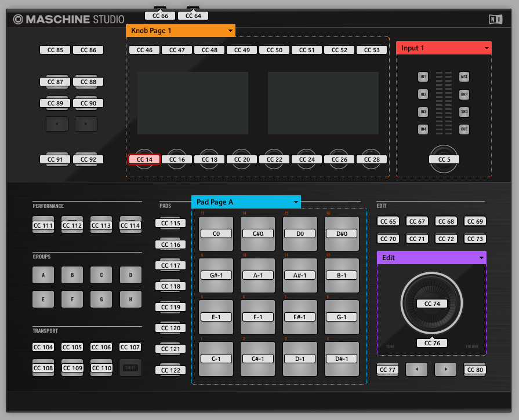Click the left page arrow below CC 89

57,123
